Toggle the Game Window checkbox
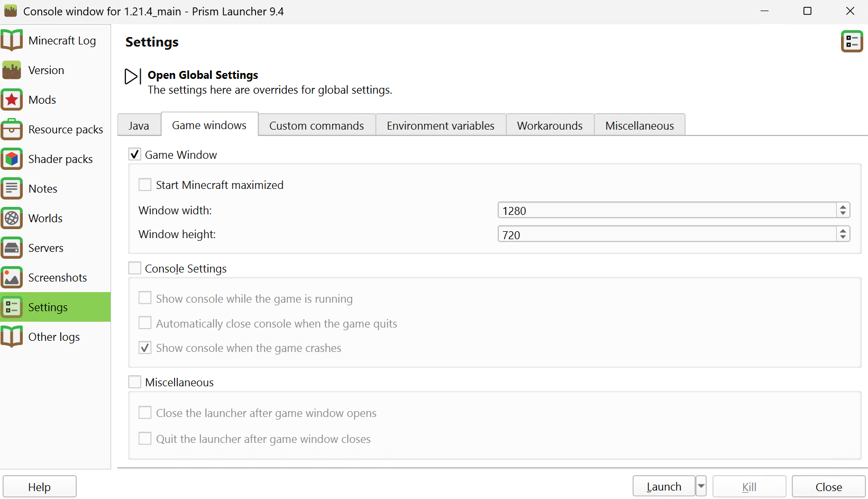This screenshot has width=868, height=499. click(x=135, y=155)
